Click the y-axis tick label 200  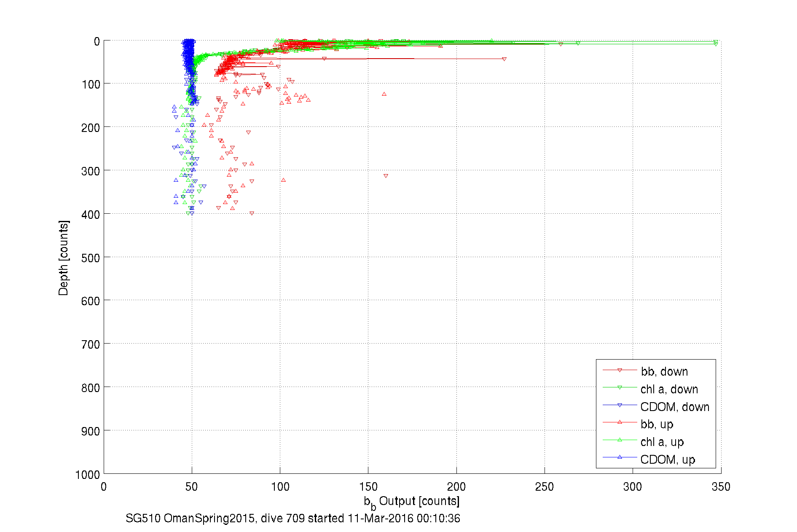click(x=91, y=127)
